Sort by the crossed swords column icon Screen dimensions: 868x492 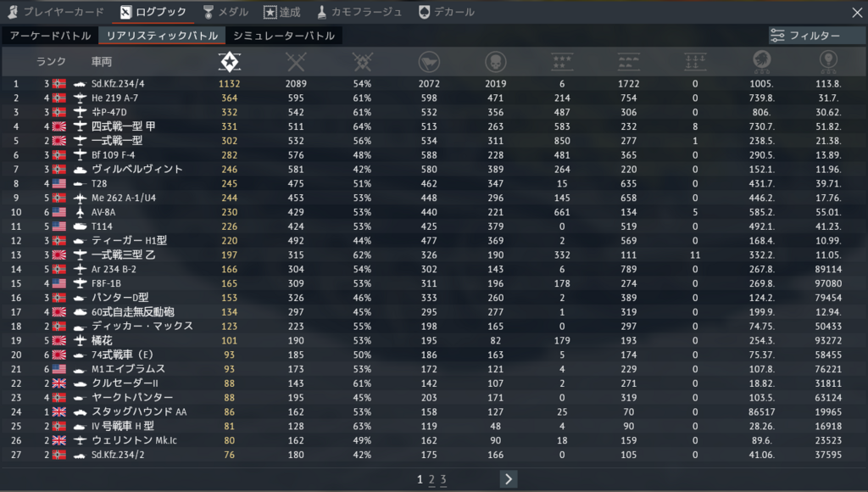pos(296,61)
